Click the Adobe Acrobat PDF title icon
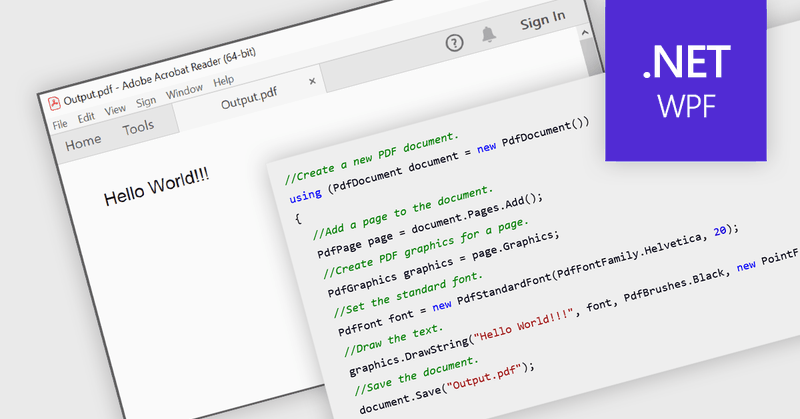Image resolution: width=800 pixels, height=419 pixels. click(55, 104)
